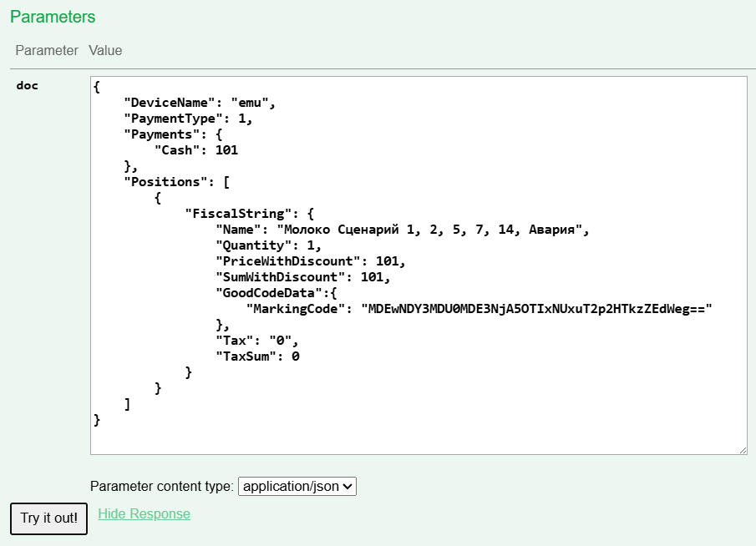Click the Parameter column header
Screen dimensions: 756x546
(x=47, y=51)
